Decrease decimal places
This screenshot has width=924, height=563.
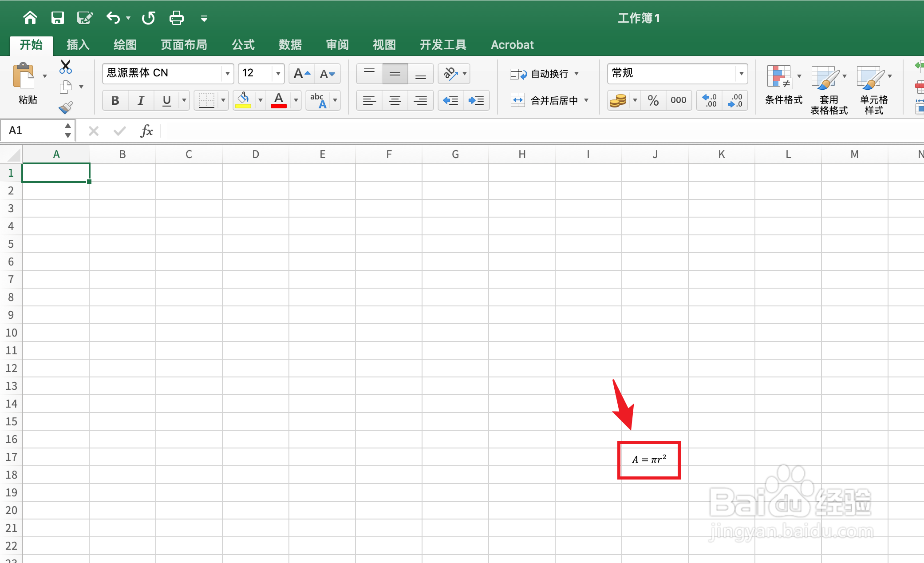(735, 100)
